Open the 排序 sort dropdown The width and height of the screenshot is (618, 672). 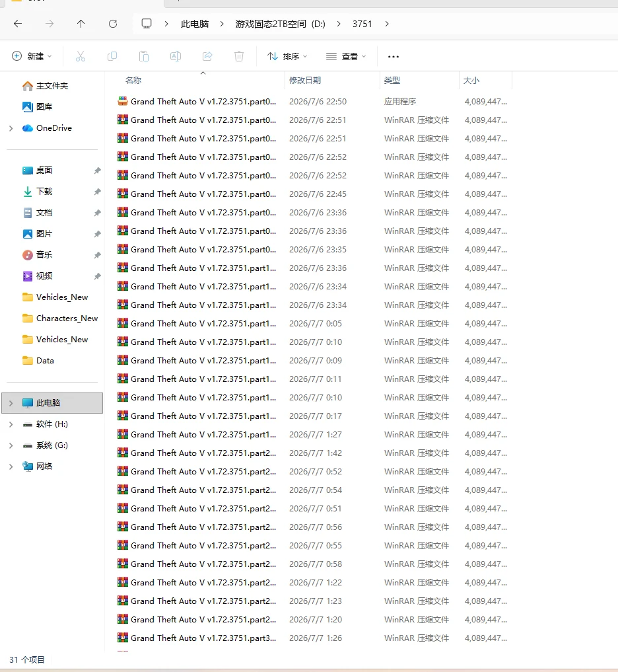coord(287,56)
